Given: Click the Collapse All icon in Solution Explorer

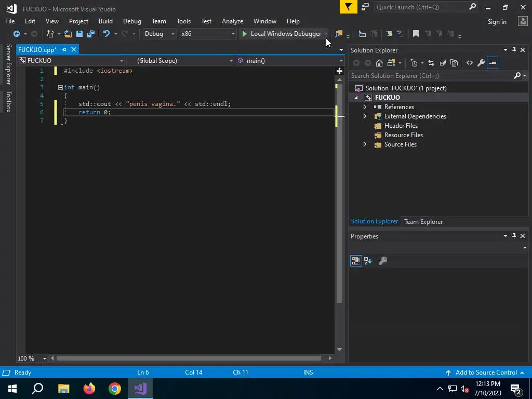Looking at the screenshot, I should click(443, 63).
